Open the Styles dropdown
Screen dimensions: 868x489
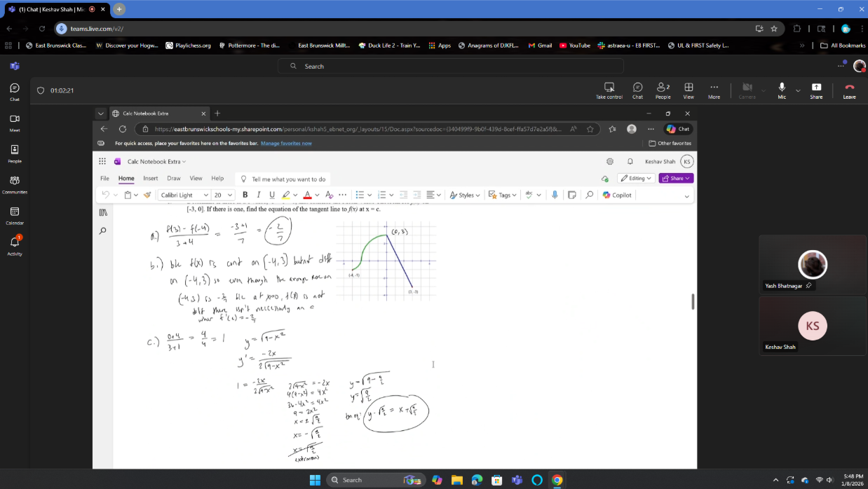pos(466,195)
